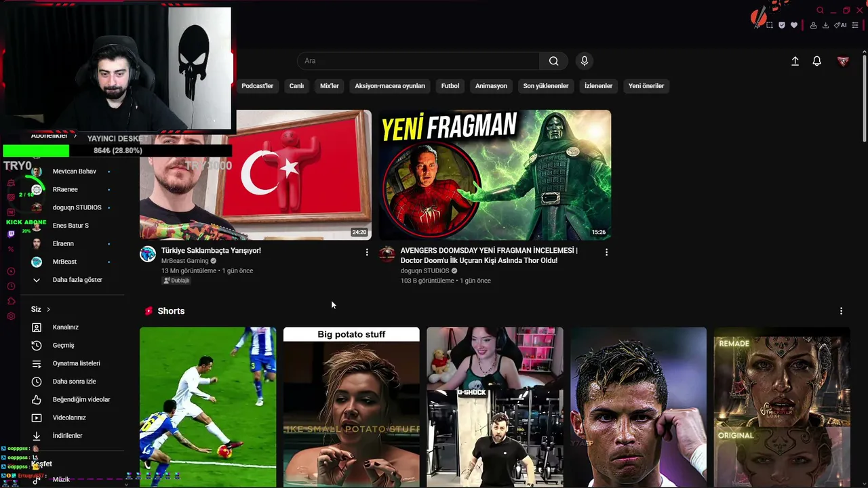868x488 pixels.
Task: Open the browser snapshot tool icon
Action: [x=770, y=25]
